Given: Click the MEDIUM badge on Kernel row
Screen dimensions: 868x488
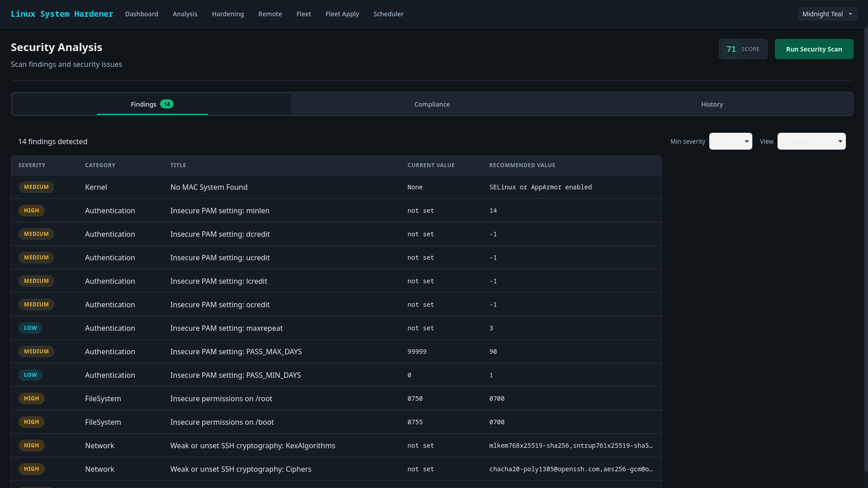Looking at the screenshot, I should (x=36, y=187).
